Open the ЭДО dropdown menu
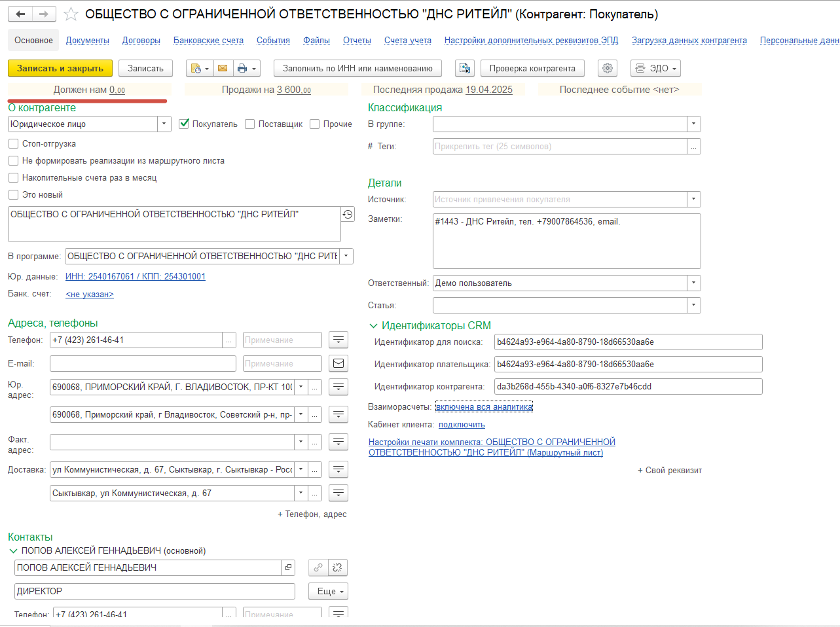The height and width of the screenshot is (627, 840). pos(655,68)
